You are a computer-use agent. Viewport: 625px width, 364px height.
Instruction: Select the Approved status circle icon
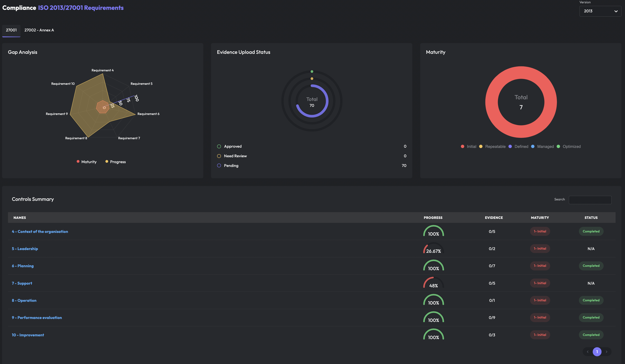coord(219,146)
